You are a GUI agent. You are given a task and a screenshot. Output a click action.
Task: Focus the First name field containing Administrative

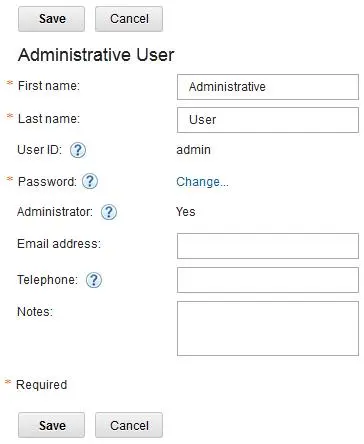[x=268, y=87]
